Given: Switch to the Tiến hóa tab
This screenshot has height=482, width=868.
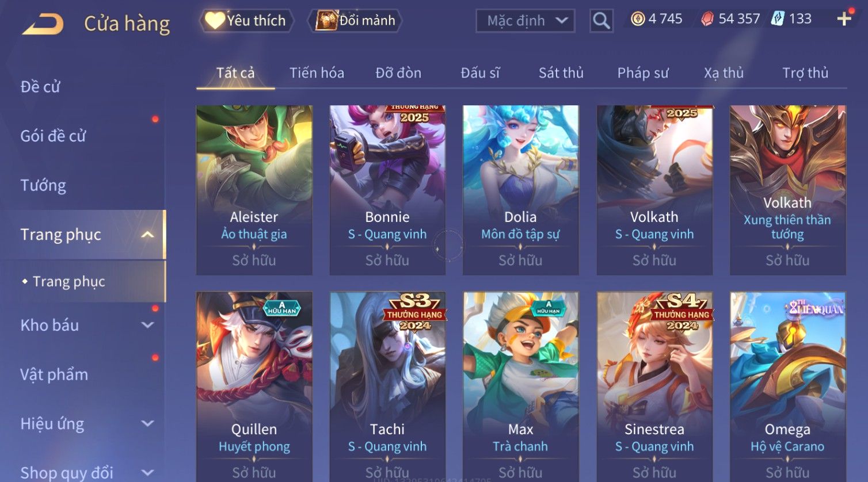Looking at the screenshot, I should 317,73.
